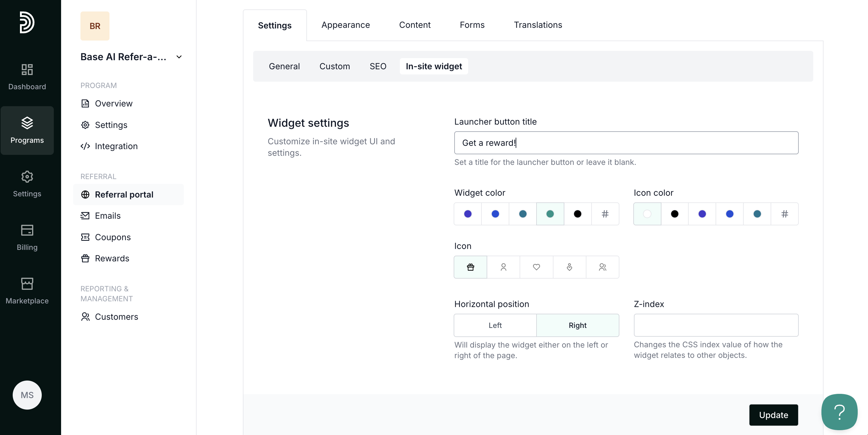The width and height of the screenshot is (868, 435).
Task: Expand the Base AI Refer-a program dropdown
Action: (179, 57)
